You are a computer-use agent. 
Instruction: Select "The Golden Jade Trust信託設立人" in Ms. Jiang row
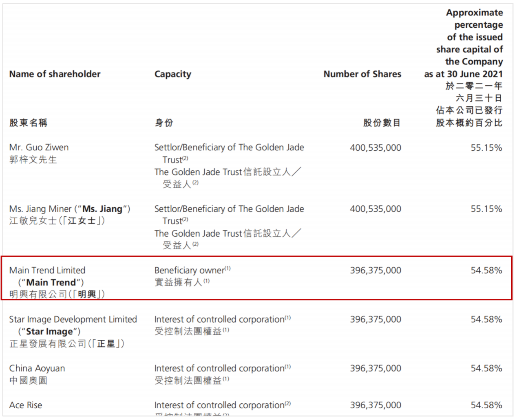click(x=223, y=233)
